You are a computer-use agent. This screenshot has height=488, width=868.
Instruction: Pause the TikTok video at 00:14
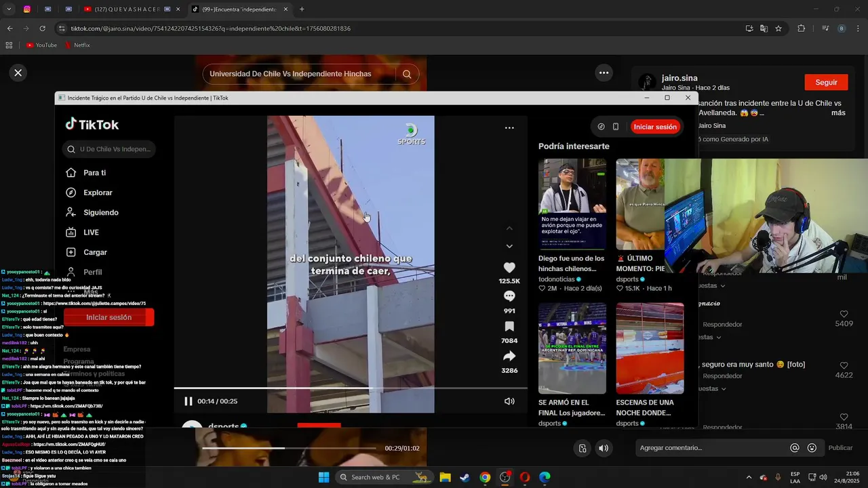(189, 401)
